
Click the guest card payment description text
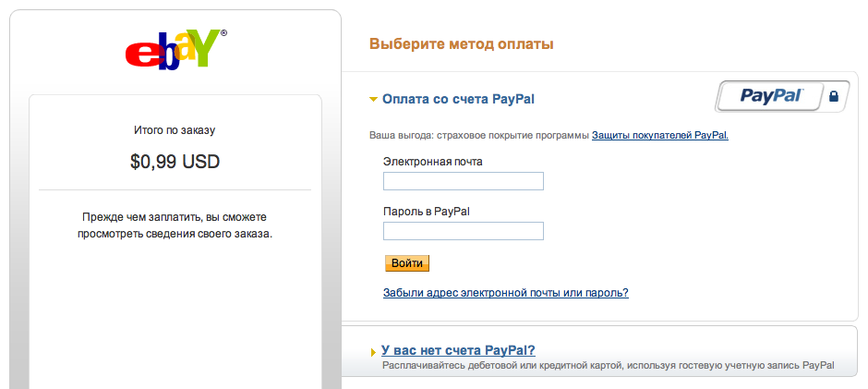[x=609, y=366]
